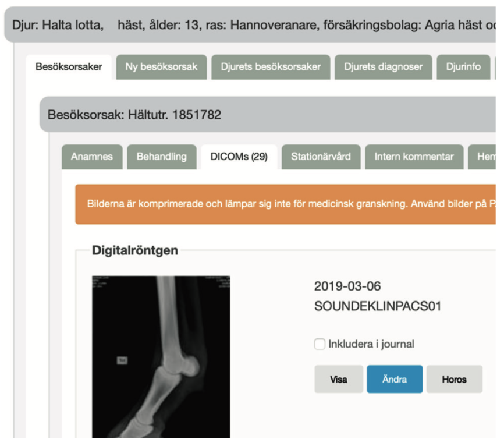
Task: Open the image in Horos
Action: point(454,380)
